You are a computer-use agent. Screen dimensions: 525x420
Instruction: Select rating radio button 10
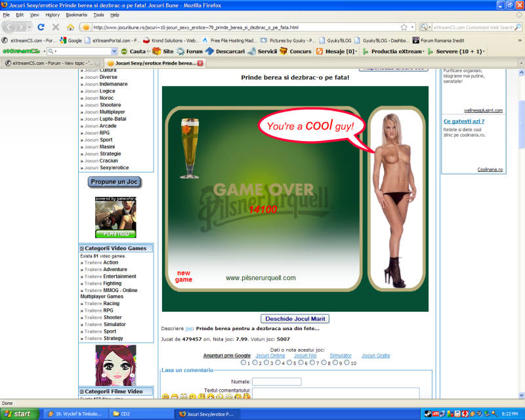pos(347,362)
